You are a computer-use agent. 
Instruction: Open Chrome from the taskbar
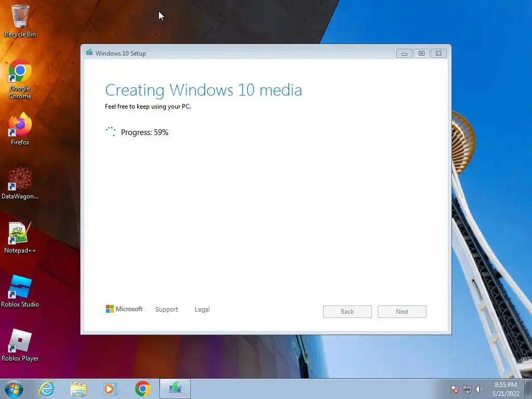pos(142,389)
